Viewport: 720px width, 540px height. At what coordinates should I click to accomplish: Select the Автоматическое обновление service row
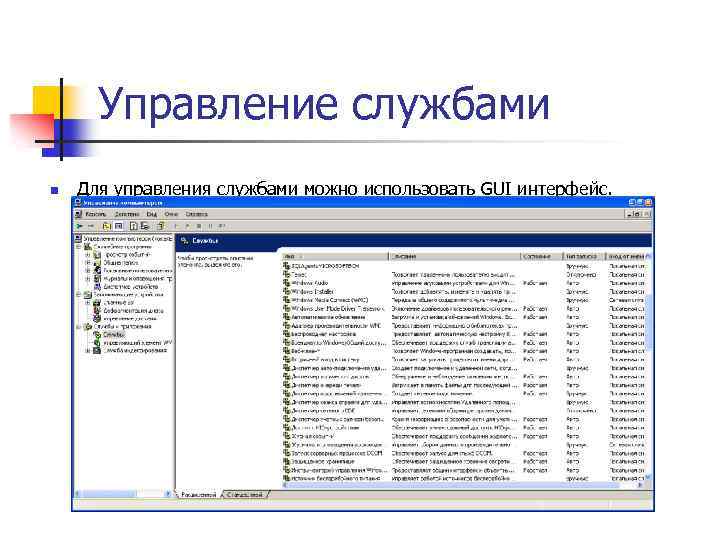click(464, 317)
